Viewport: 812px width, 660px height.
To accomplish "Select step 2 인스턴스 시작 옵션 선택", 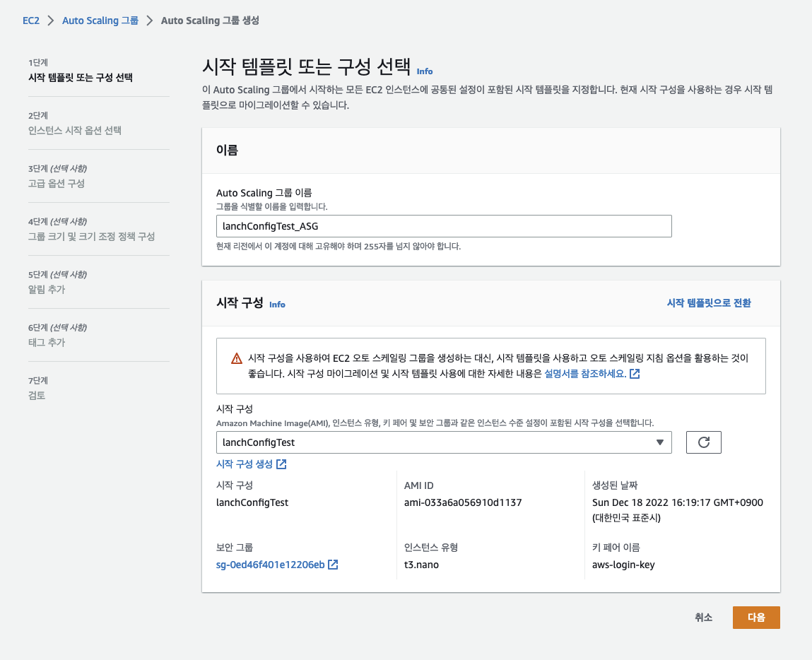I will (x=75, y=131).
